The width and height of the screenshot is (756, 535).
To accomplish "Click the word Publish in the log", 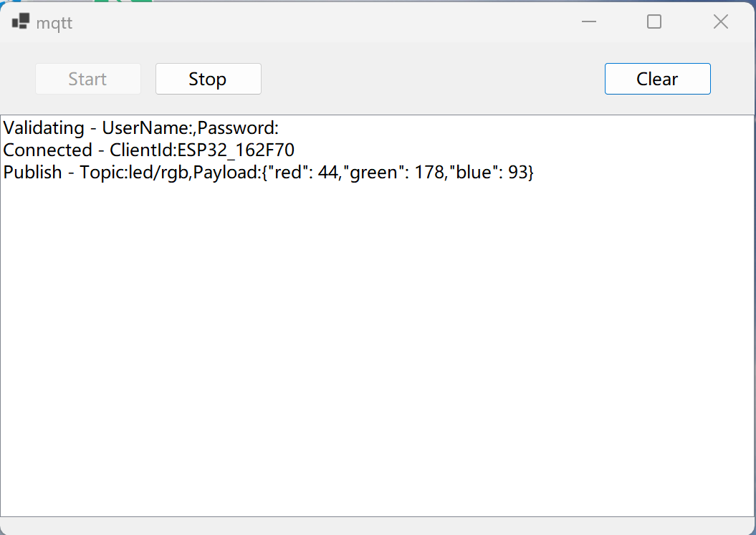I will click(x=32, y=172).
